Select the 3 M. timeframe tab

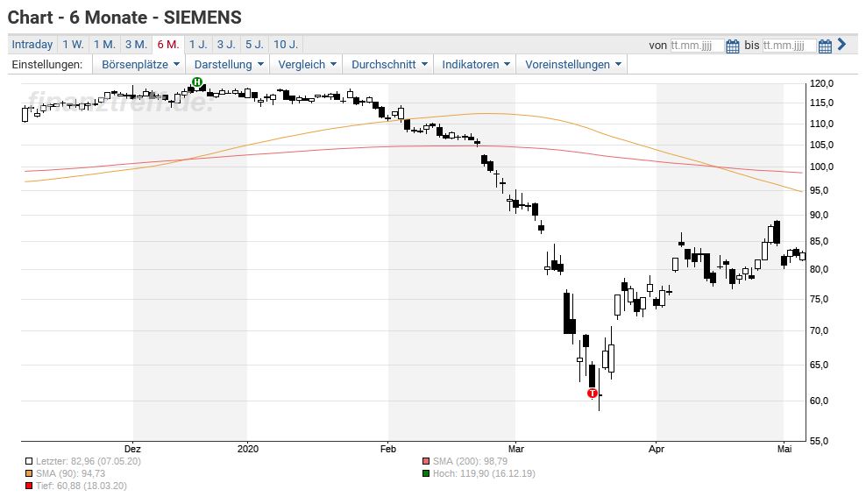click(136, 44)
